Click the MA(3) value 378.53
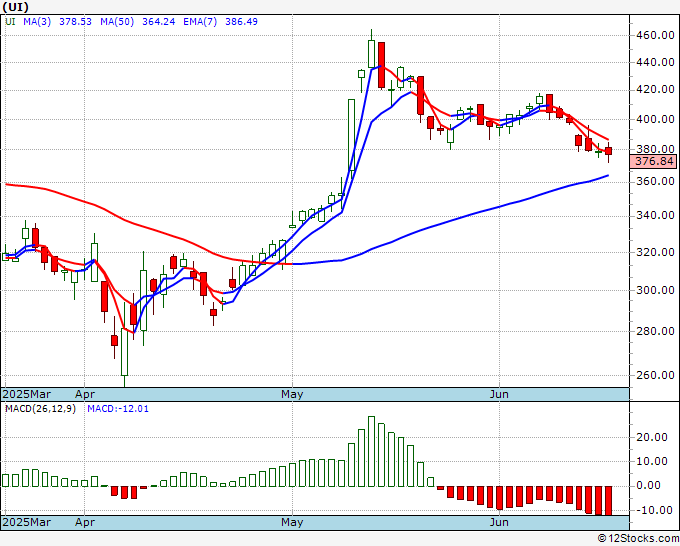The height and width of the screenshot is (546, 680). 75,22
